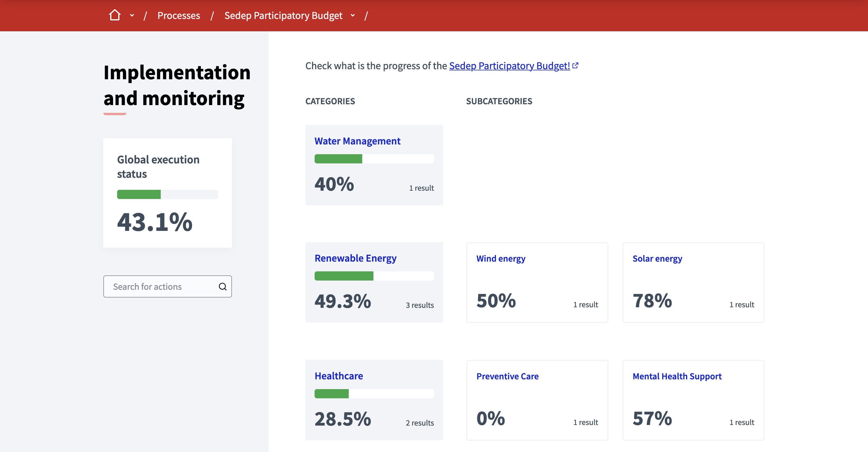Expand the Sedep Participatory Budget chevron

(x=353, y=16)
